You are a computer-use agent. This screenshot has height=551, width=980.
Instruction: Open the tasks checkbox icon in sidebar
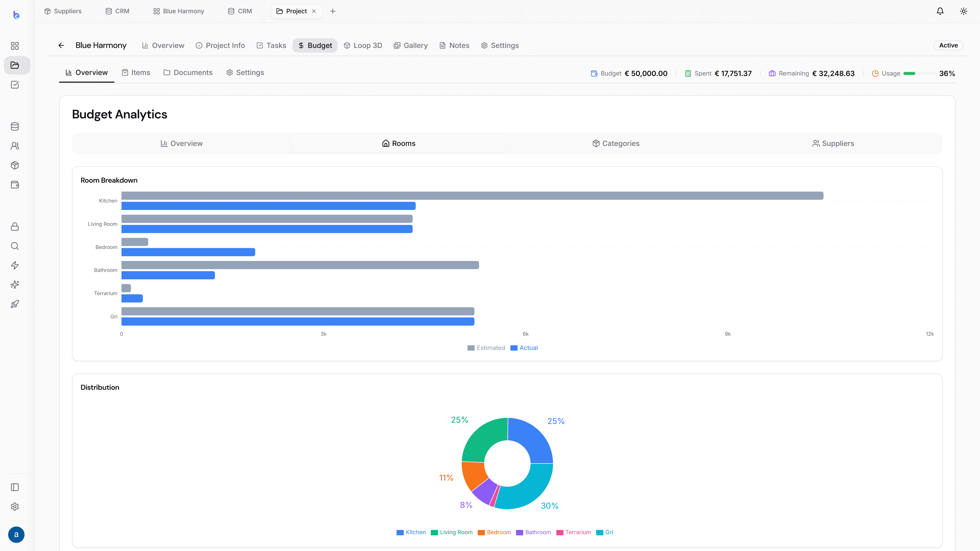[x=15, y=85]
